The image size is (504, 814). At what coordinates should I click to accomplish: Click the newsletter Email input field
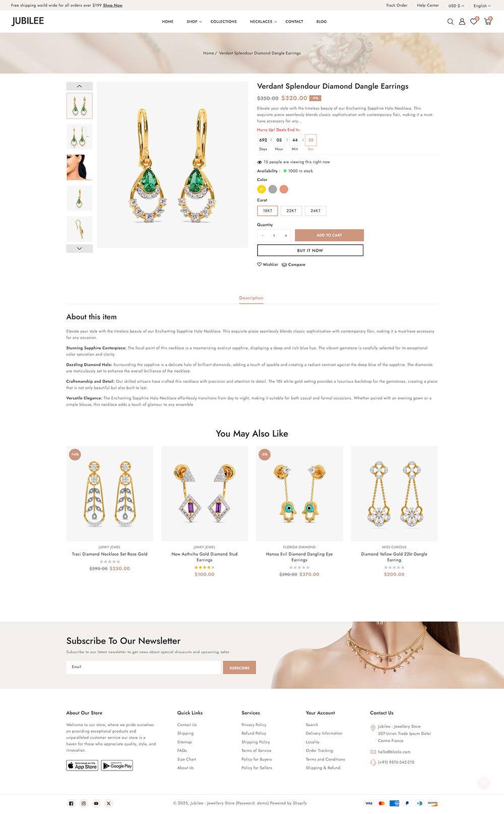pyautogui.click(x=143, y=667)
